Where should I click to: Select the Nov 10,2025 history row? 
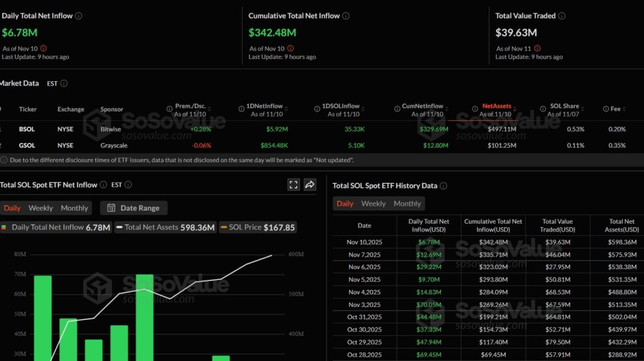click(488, 242)
